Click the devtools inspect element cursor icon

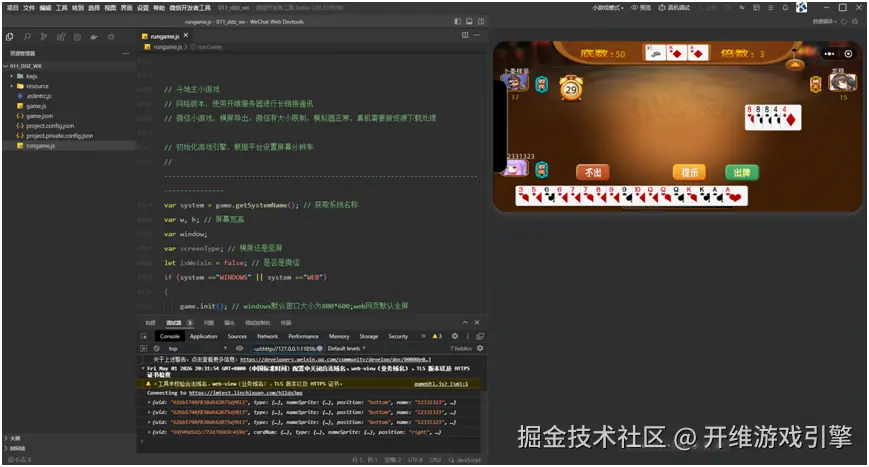144,336
